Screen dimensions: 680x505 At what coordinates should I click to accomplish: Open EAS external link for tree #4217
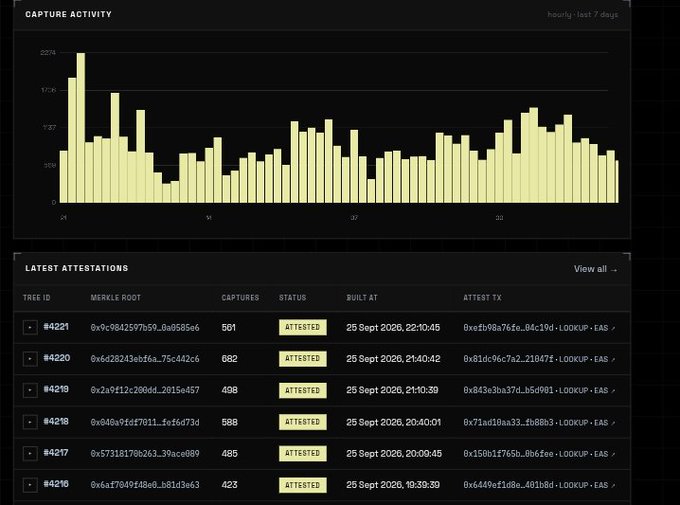coord(605,454)
